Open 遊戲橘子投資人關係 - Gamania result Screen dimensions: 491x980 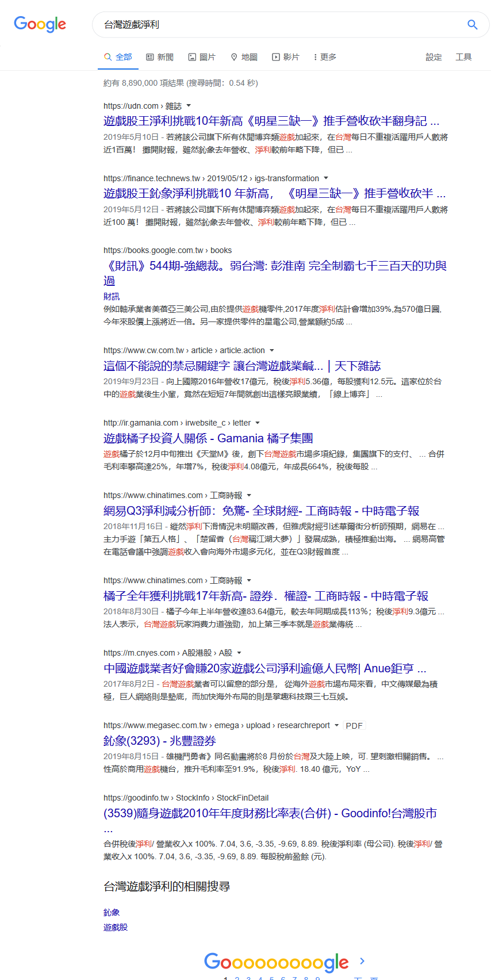pyautogui.click(x=208, y=438)
